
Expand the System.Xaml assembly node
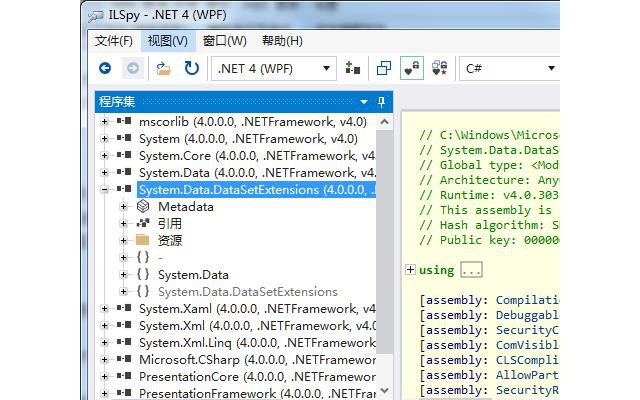(104, 308)
